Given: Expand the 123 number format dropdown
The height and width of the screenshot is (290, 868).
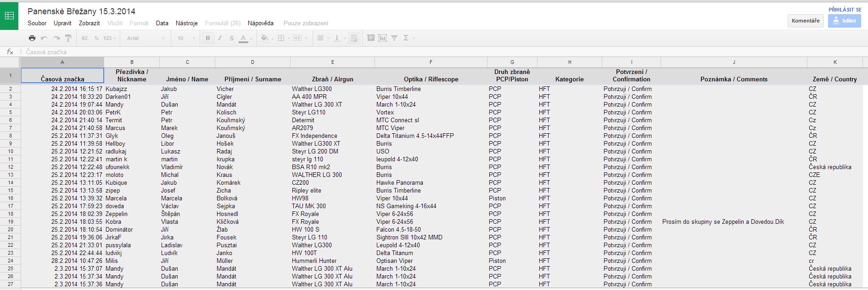Looking at the screenshot, I should pos(109,38).
